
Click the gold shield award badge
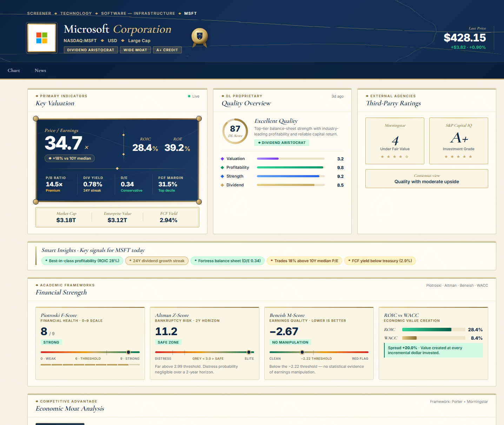coord(200,38)
